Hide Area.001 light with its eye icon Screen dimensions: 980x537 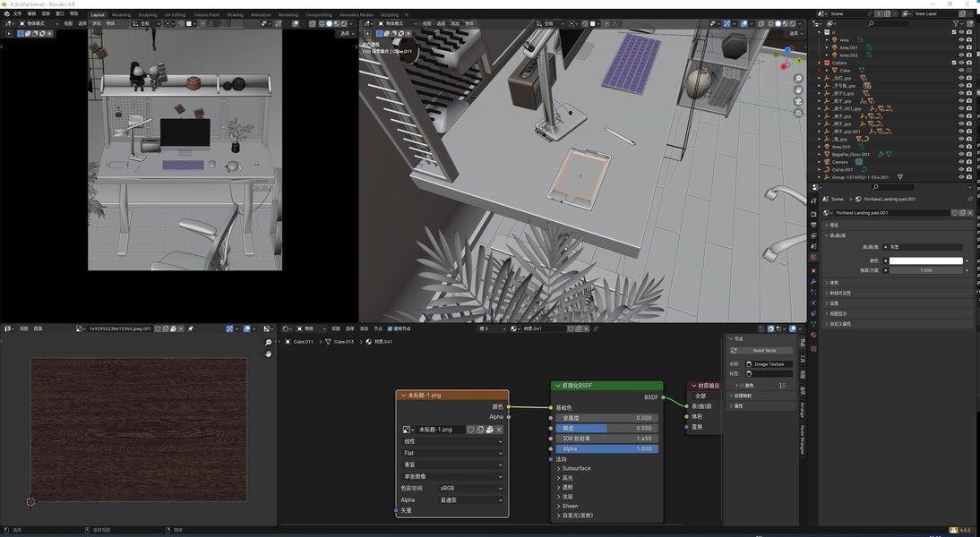(x=961, y=47)
